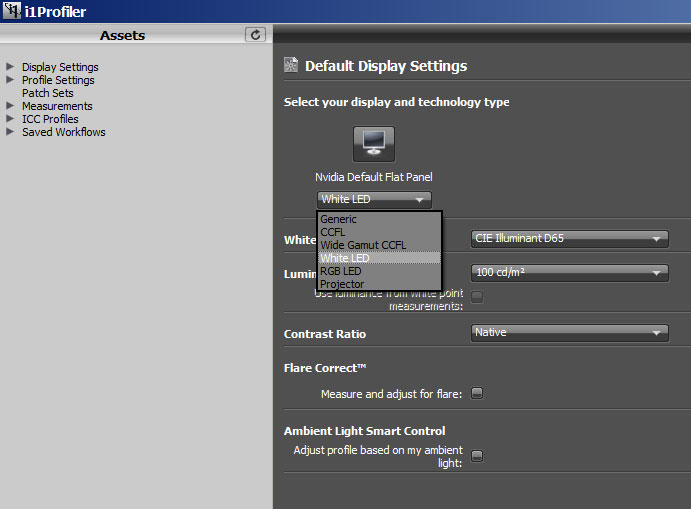Select Profile Settings in the Assets tree
Viewport: 691px width, 509px height.
[58, 80]
